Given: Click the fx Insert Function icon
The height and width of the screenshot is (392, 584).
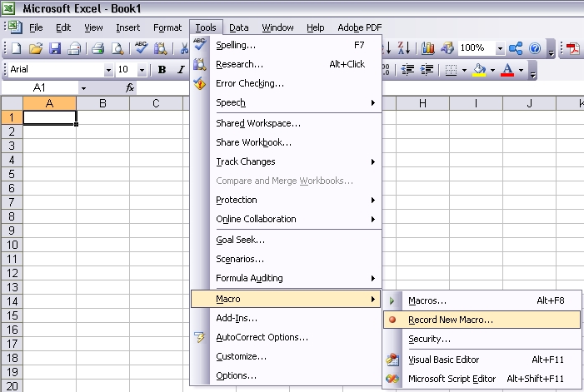Looking at the screenshot, I should point(130,87).
